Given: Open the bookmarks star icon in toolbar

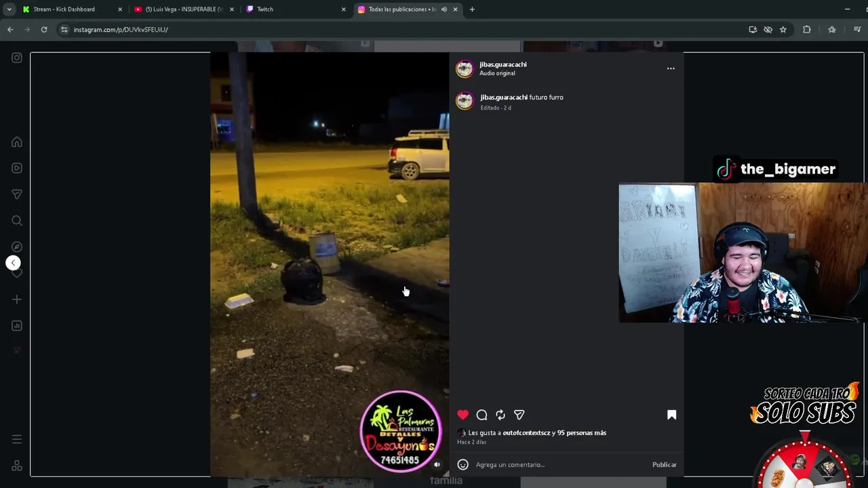Looking at the screenshot, I should click(832, 29).
